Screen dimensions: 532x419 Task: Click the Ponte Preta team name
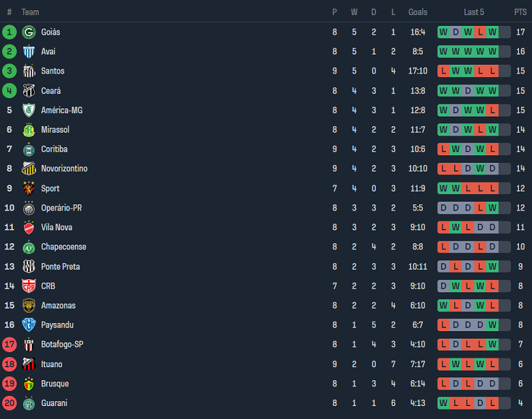coord(60,267)
